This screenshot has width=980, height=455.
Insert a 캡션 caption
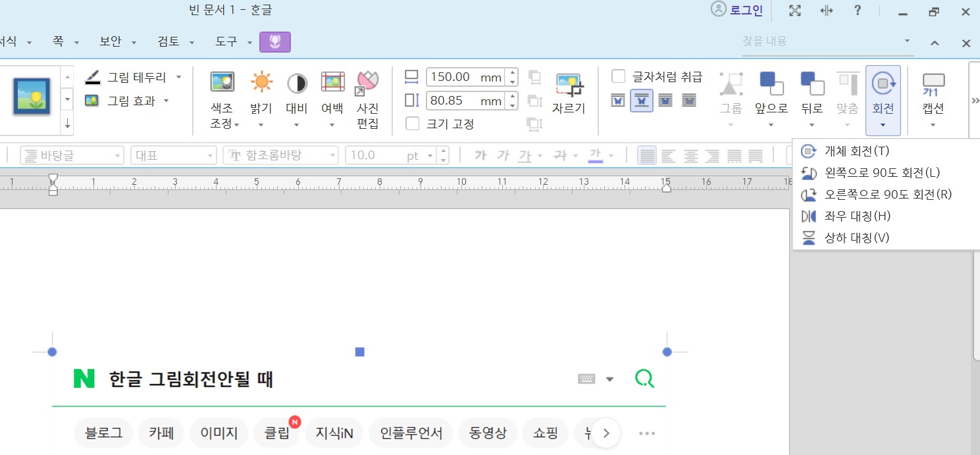point(933,92)
